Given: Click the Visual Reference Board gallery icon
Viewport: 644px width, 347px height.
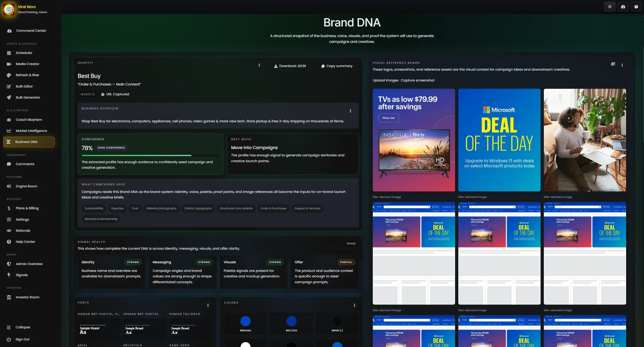Looking at the screenshot, I should [613, 64].
